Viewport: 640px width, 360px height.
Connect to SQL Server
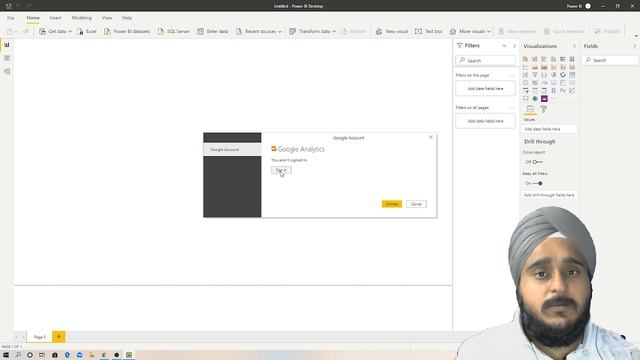click(173, 31)
